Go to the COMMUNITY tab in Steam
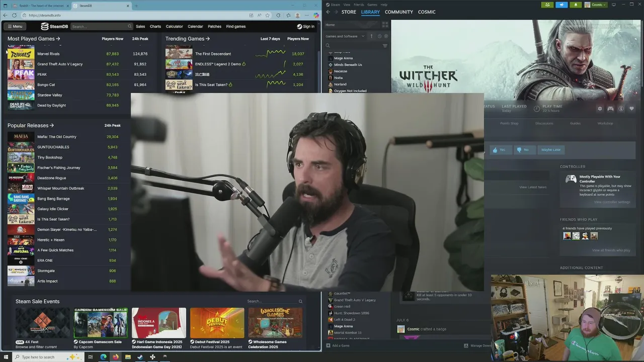644x362 pixels. point(399,12)
